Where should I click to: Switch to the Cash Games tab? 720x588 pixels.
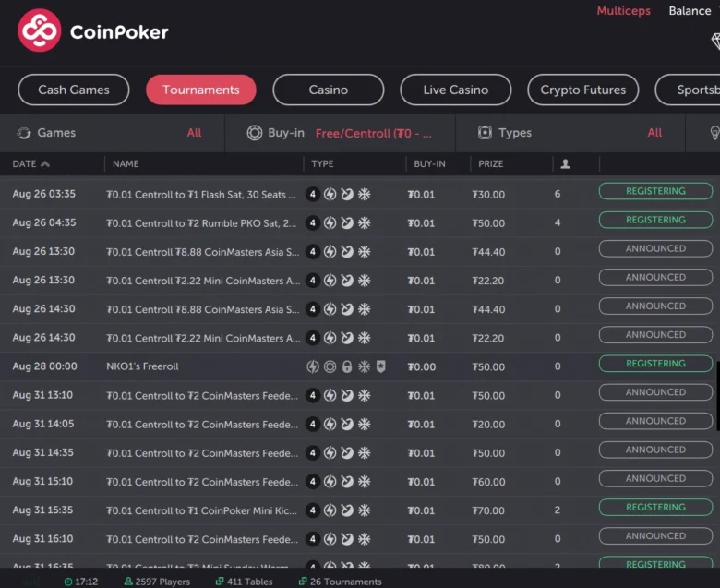click(x=74, y=90)
